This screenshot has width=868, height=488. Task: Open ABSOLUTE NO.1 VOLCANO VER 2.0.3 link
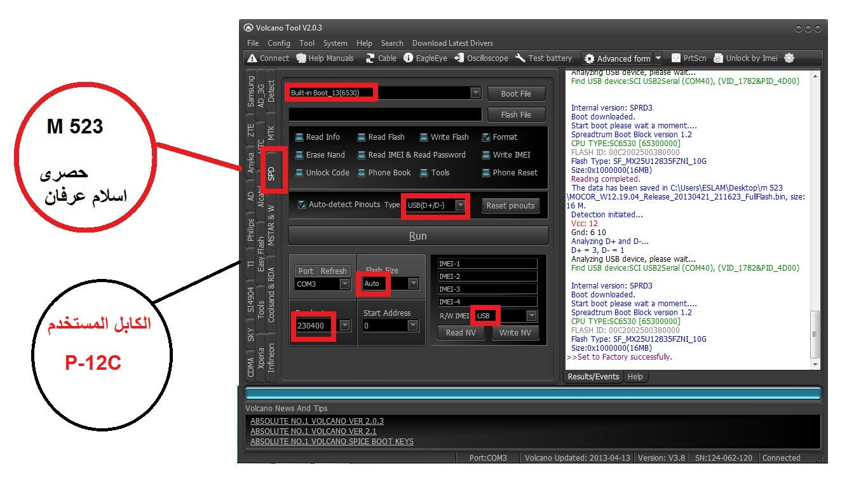pyautogui.click(x=317, y=421)
